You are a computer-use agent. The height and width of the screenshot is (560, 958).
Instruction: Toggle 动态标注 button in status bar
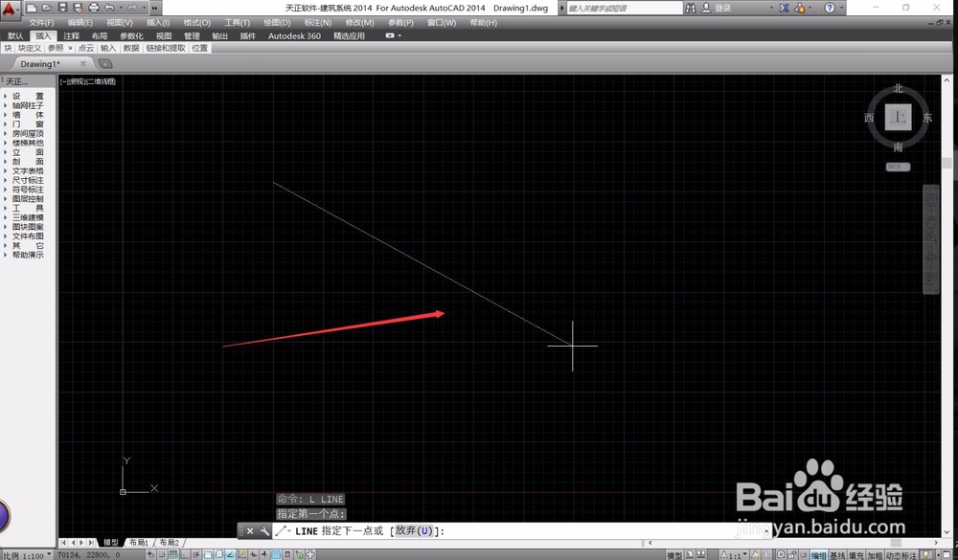point(901,555)
